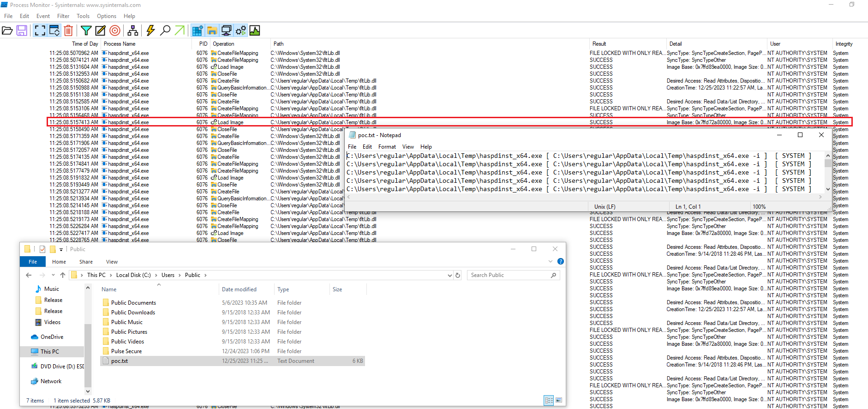Switch to the Home tab in Explorer
This screenshot has width=868, height=409.
click(x=59, y=262)
